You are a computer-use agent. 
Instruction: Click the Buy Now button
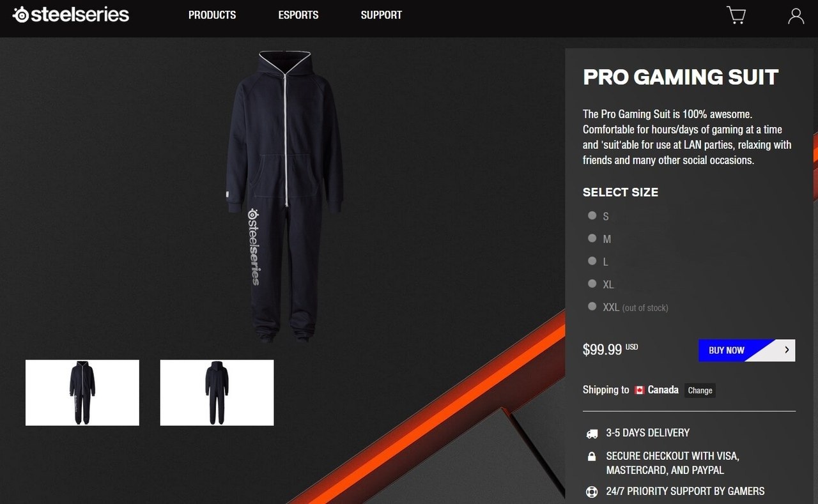pos(746,350)
